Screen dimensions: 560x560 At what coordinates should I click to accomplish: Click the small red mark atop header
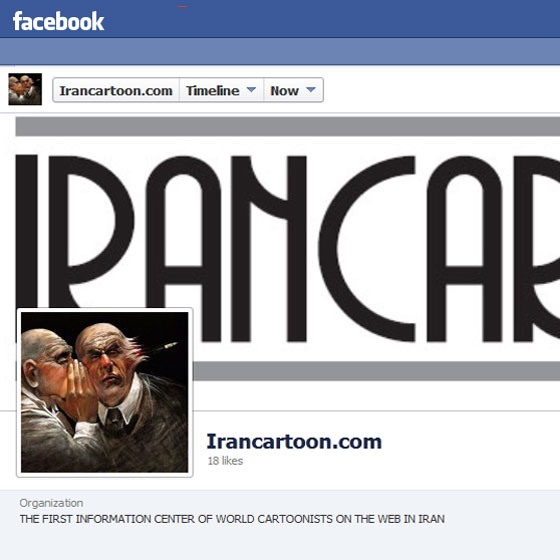[182, 6]
